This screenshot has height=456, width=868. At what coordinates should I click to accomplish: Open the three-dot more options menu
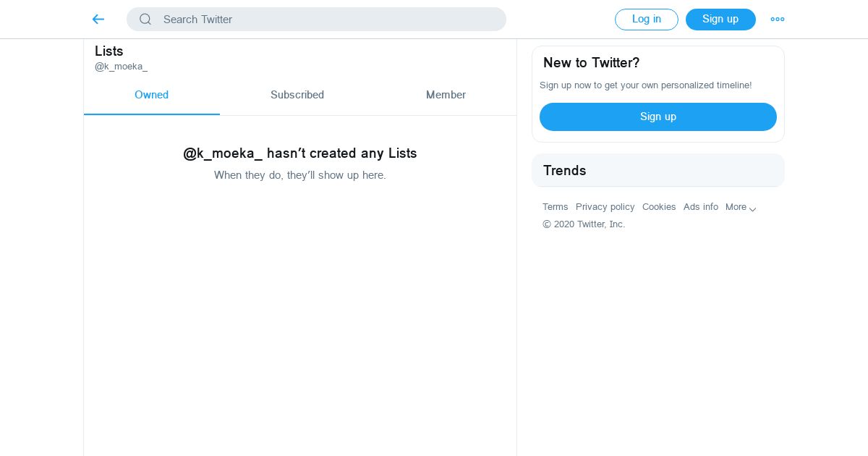(x=778, y=20)
